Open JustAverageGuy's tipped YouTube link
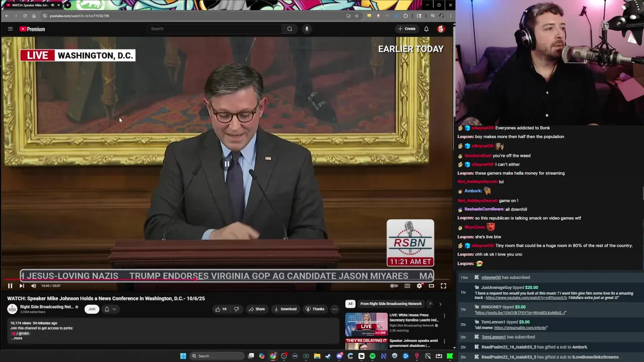This screenshot has height=362, width=644. pos(526,298)
